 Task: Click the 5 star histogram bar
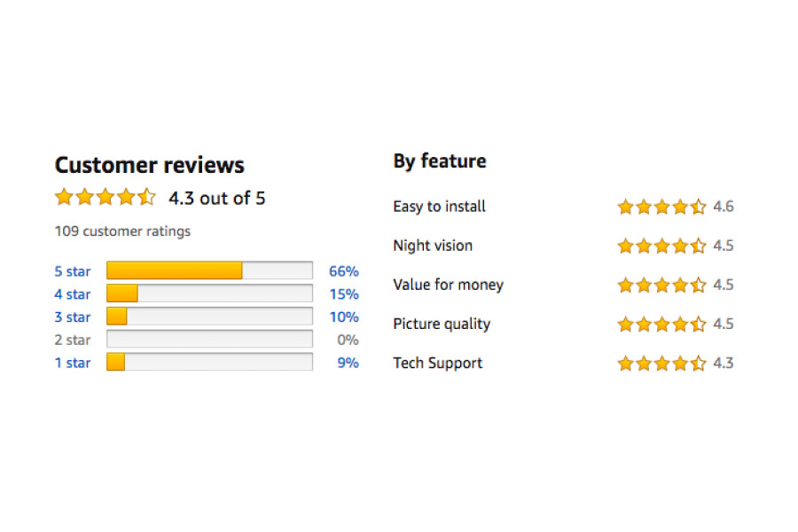[209, 270]
